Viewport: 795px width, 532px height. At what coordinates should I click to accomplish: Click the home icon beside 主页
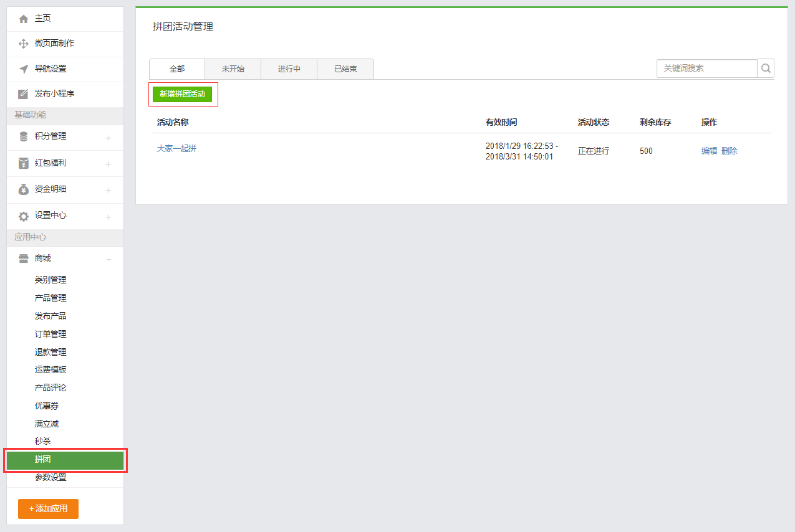(24, 19)
